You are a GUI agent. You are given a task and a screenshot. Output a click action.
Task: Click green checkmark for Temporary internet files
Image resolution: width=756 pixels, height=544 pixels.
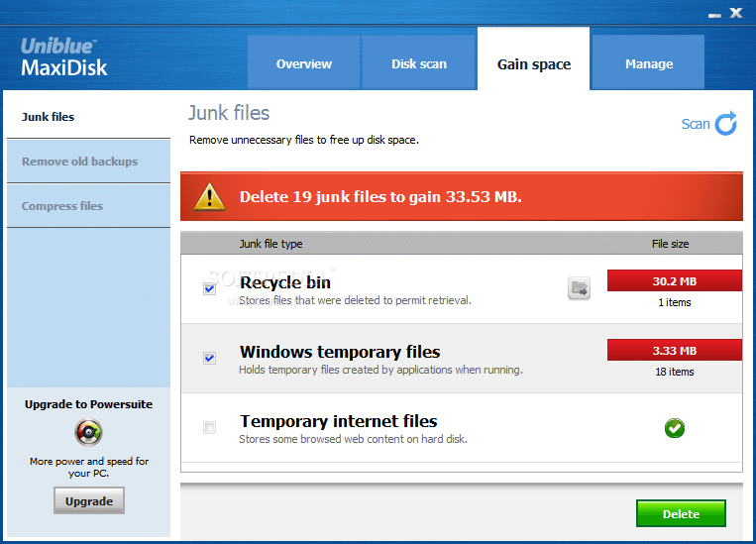click(675, 428)
